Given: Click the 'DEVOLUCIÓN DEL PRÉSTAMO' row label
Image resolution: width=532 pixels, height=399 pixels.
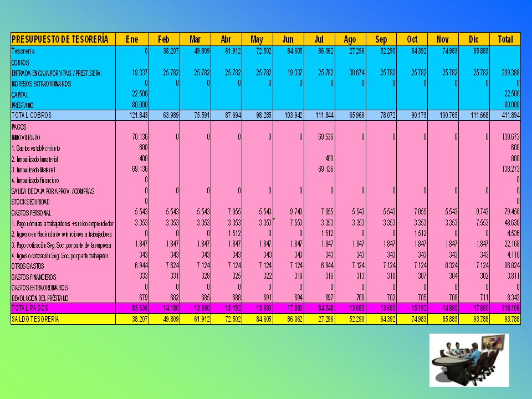Looking at the screenshot, I should tap(40, 298).
